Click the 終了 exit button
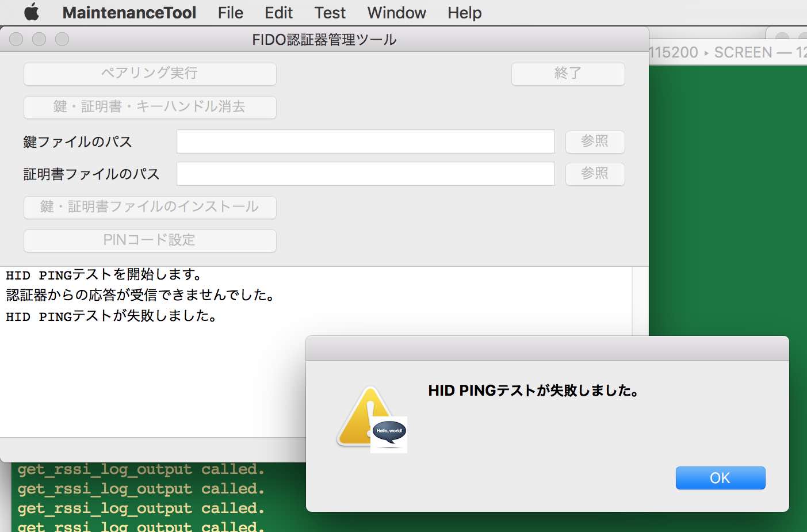The width and height of the screenshot is (807, 532). [567, 74]
